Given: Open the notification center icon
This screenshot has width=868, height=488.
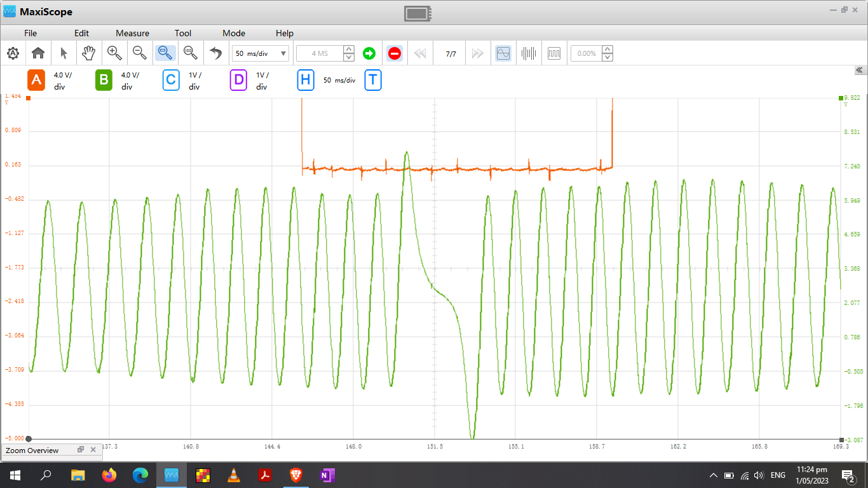Looking at the screenshot, I should [848, 475].
